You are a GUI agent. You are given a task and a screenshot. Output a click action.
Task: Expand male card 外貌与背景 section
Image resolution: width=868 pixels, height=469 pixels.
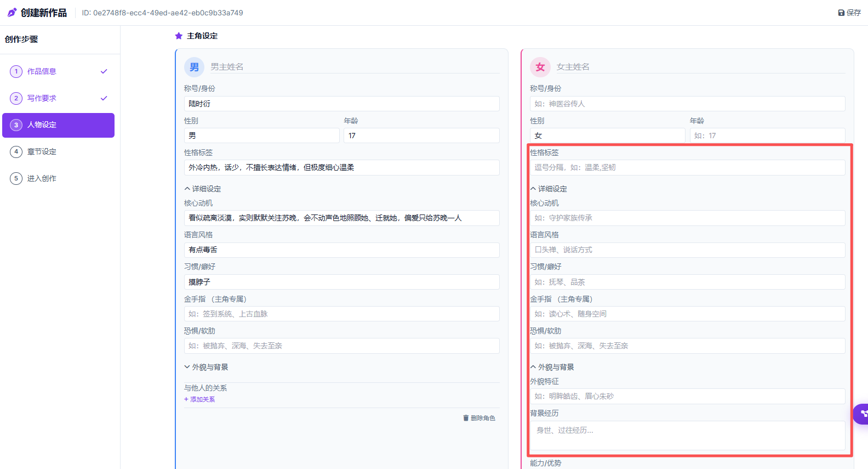(x=206, y=367)
